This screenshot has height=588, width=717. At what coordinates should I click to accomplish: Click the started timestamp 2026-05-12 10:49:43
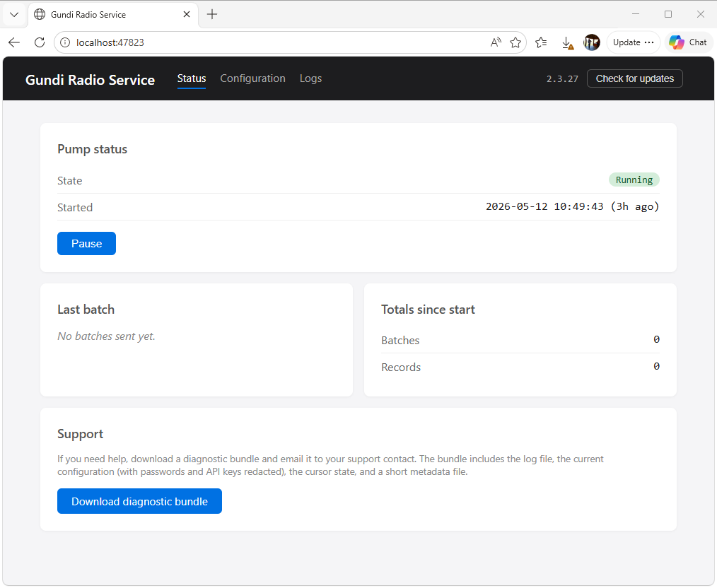544,206
